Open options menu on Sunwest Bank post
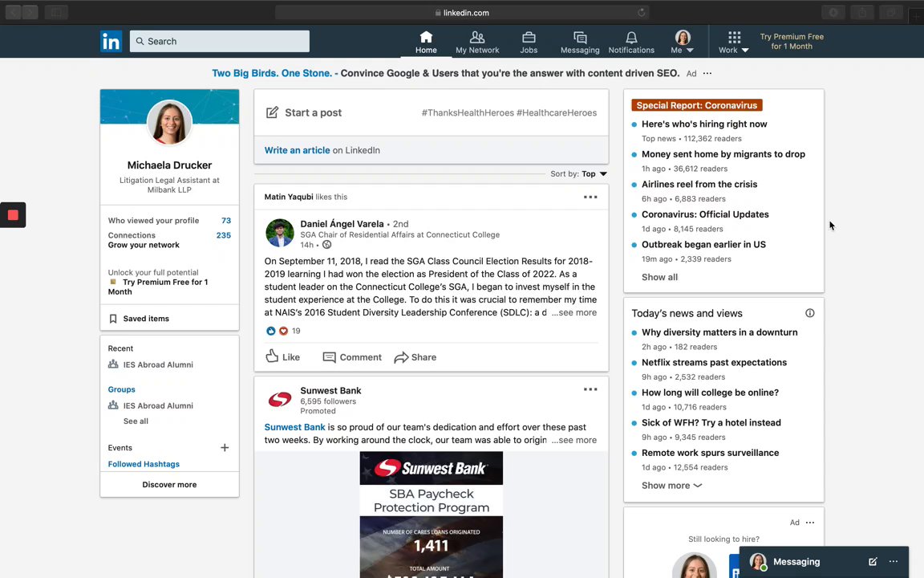 (x=590, y=389)
